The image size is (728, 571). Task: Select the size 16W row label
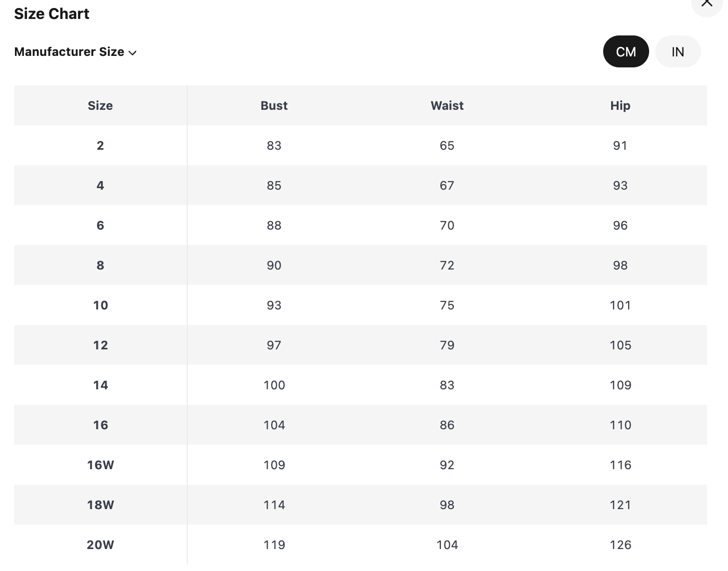(100, 465)
